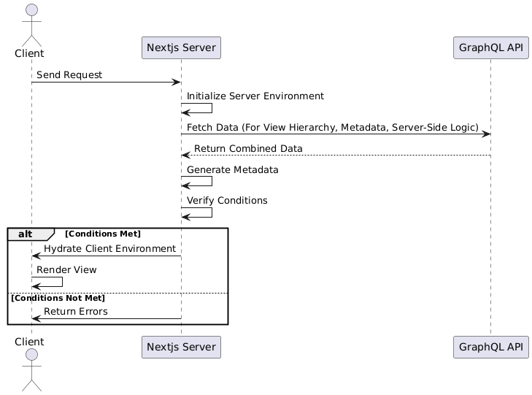Screen dimensions: 532x395
Task: Select the Return Errors message label
Action: tap(75, 312)
